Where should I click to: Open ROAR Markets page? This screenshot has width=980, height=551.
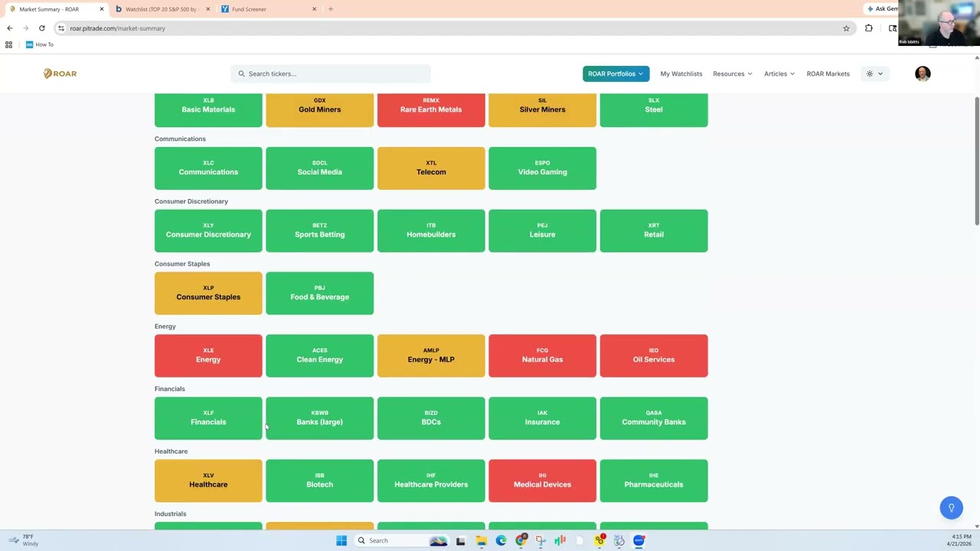(x=828, y=73)
